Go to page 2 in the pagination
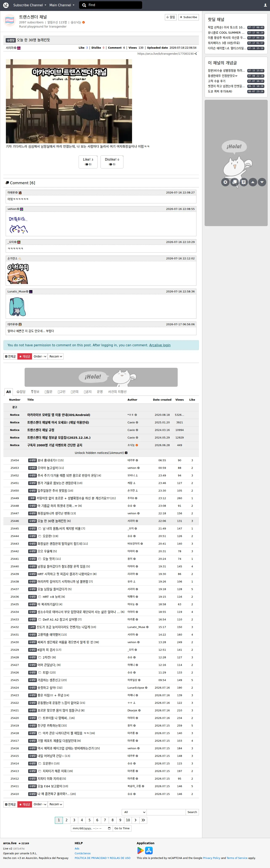Viewport: 270px width, 868px height. coord(66,820)
